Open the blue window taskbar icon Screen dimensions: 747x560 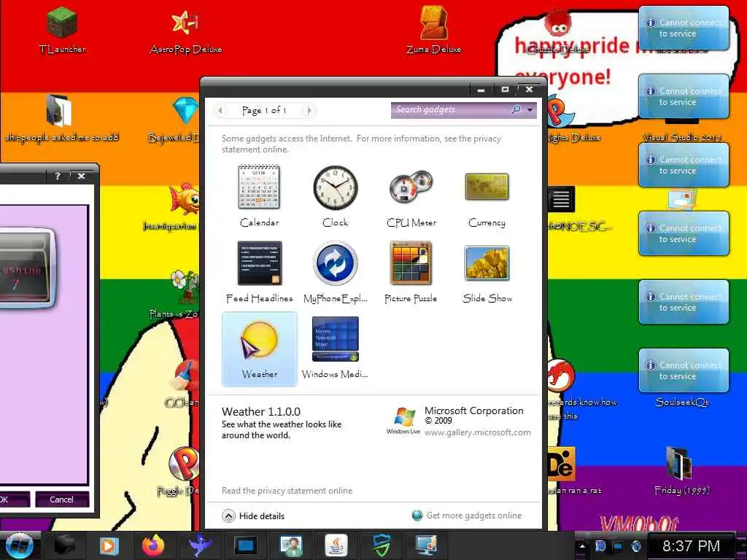pos(245,545)
